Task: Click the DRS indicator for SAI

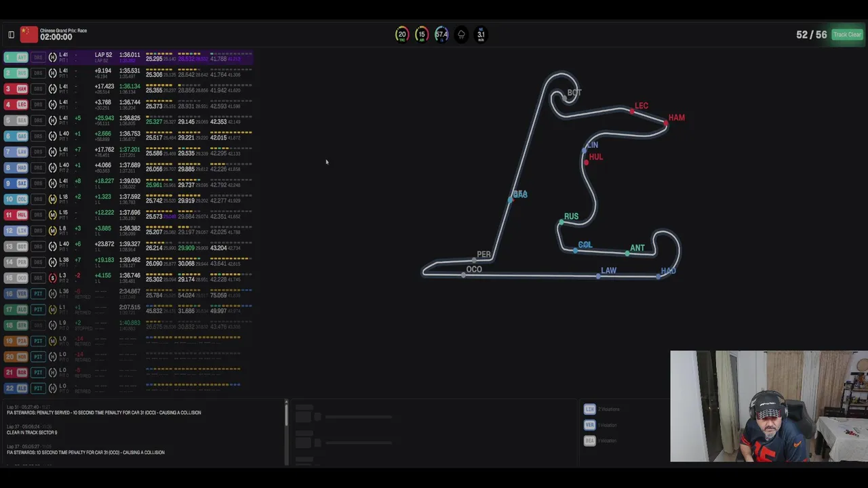Action: (38, 183)
